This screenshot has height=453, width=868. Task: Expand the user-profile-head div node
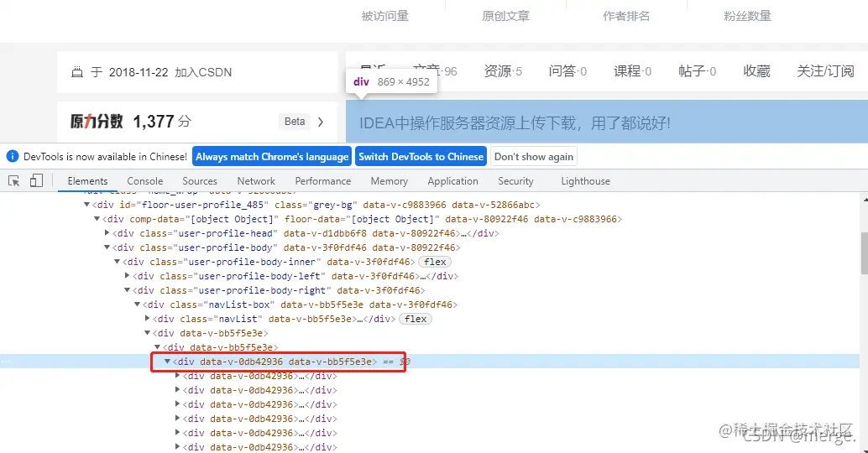[x=107, y=233]
